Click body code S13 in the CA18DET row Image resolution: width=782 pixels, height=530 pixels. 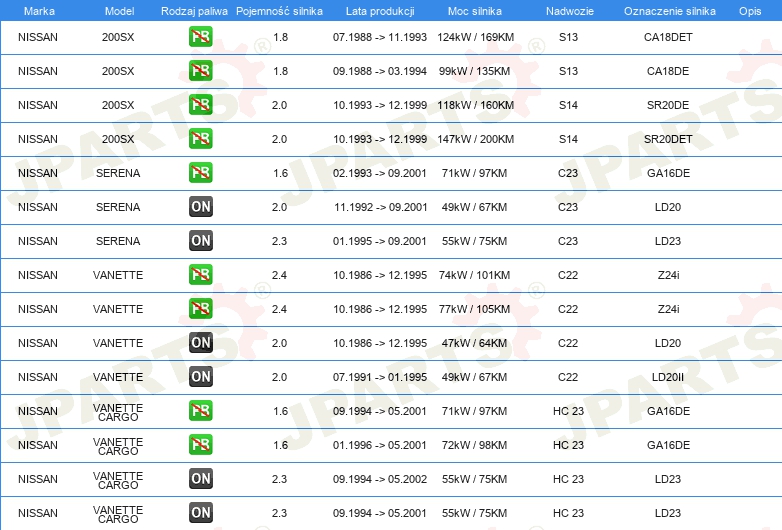click(x=568, y=37)
